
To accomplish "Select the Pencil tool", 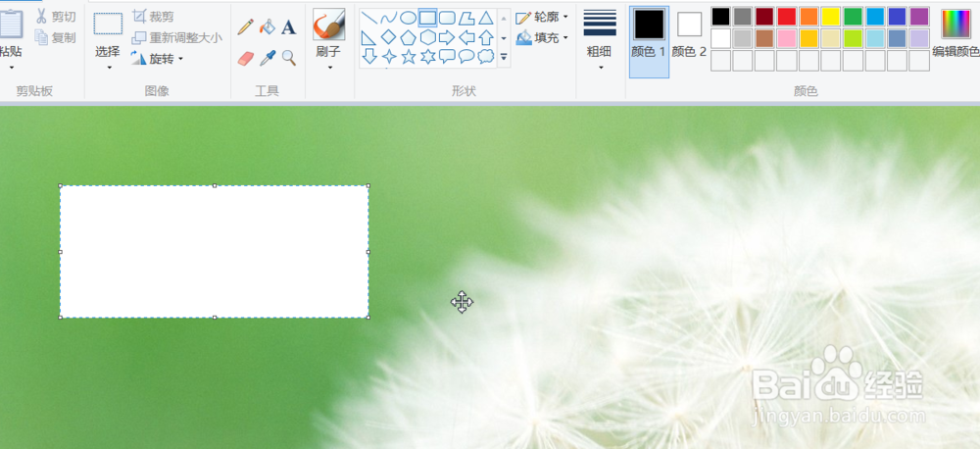I will point(246,26).
